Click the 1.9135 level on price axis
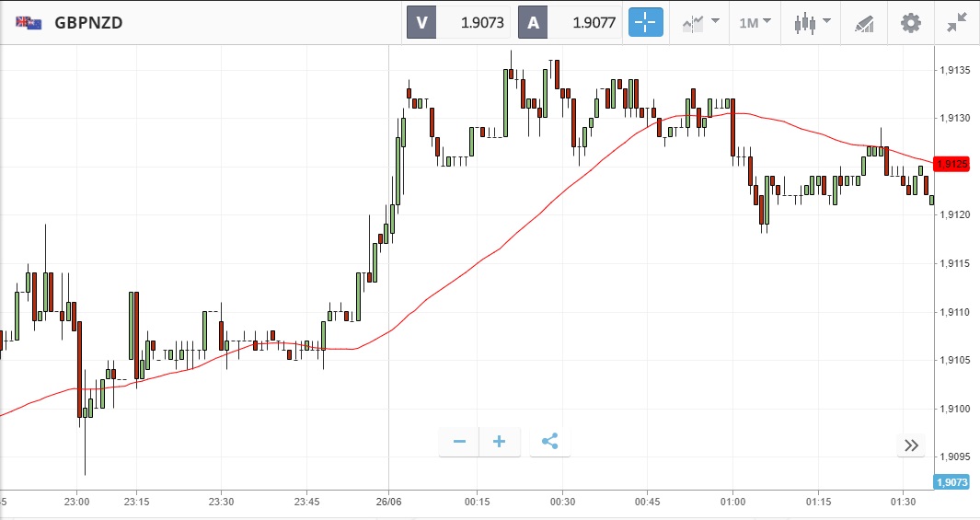The image size is (980, 520). coord(952,70)
